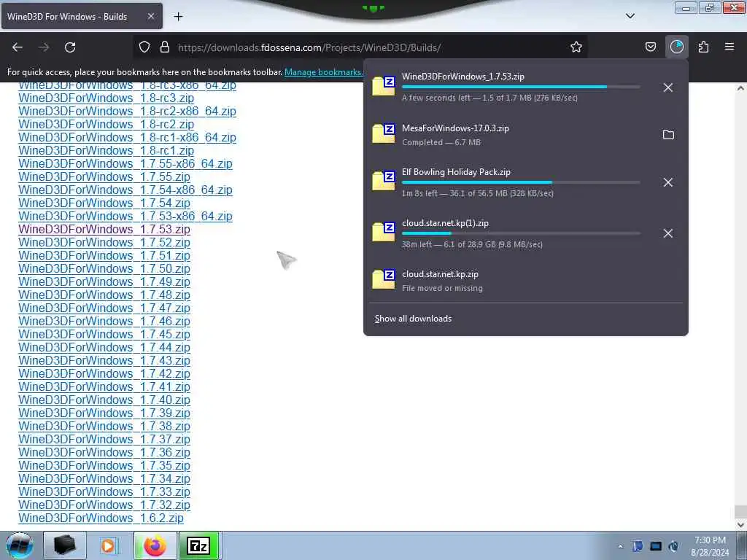Open the media player taskbar icon
Image resolution: width=747 pixels, height=560 pixels.
(109, 545)
